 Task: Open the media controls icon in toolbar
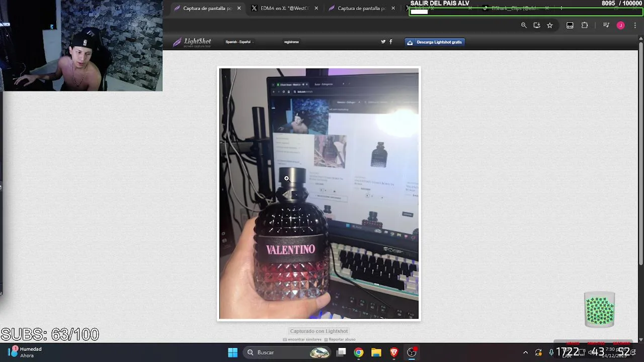click(606, 25)
